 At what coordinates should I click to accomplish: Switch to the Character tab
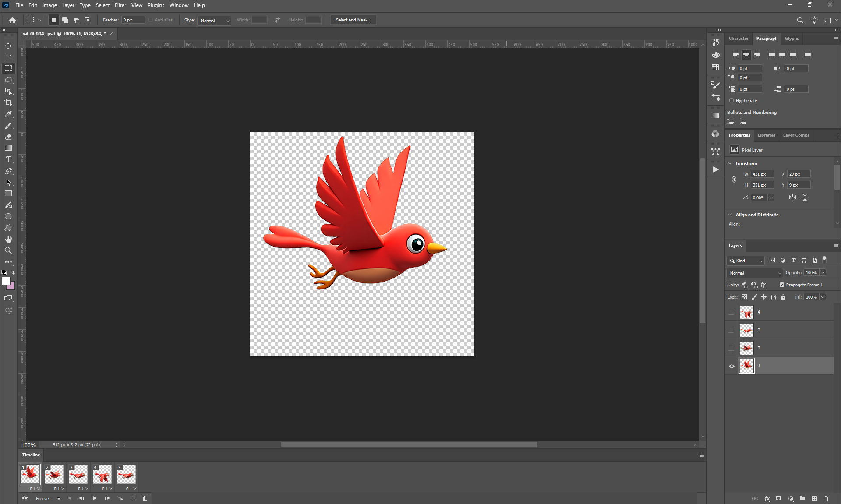pos(739,39)
